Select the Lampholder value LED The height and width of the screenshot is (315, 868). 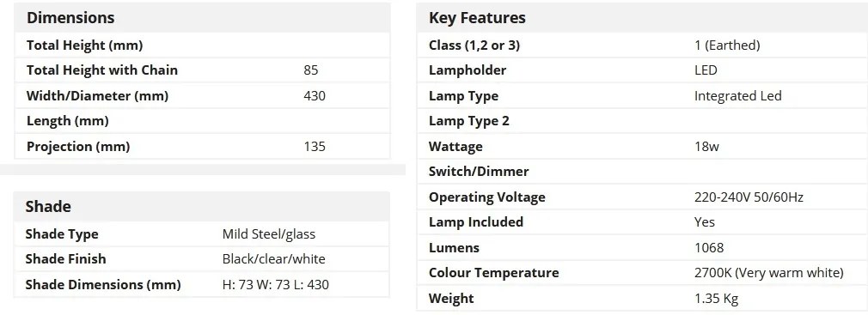tap(706, 70)
